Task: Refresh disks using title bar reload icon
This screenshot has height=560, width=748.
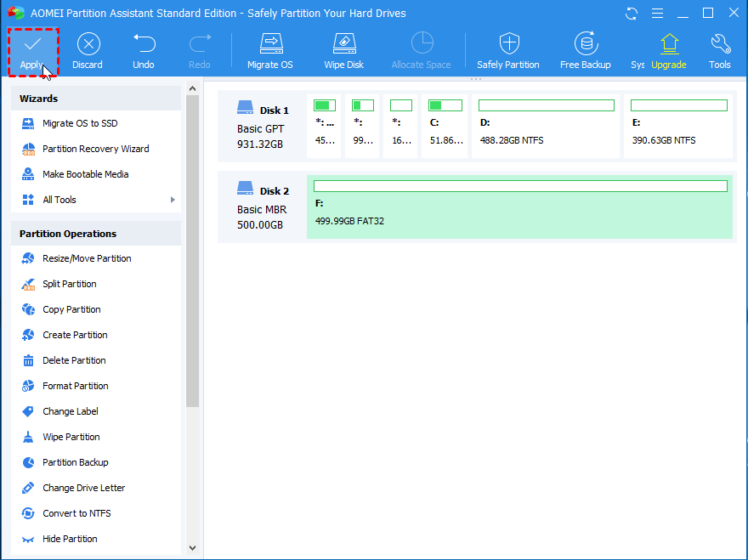Action: pos(632,14)
